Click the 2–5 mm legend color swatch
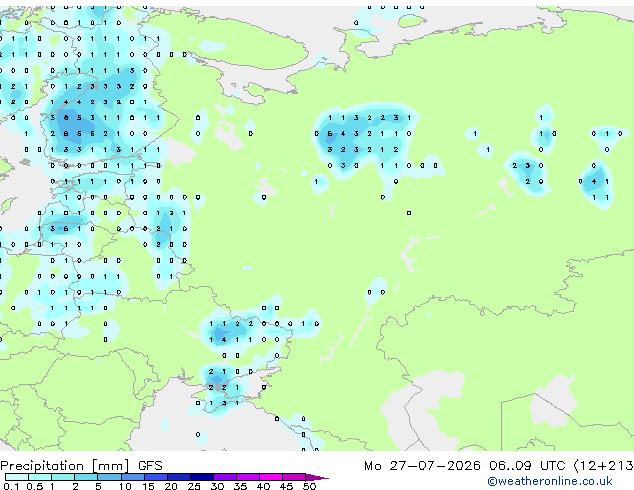The width and height of the screenshot is (634, 490). tap(86, 477)
